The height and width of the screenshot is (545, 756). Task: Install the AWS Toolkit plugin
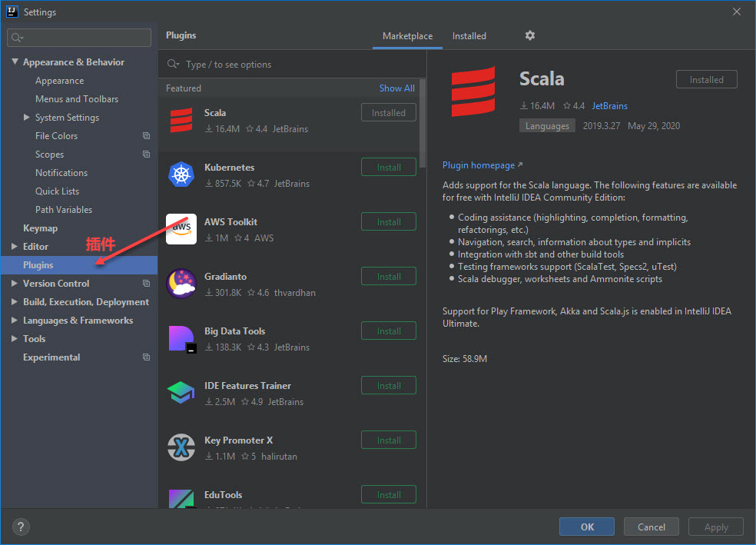389,222
